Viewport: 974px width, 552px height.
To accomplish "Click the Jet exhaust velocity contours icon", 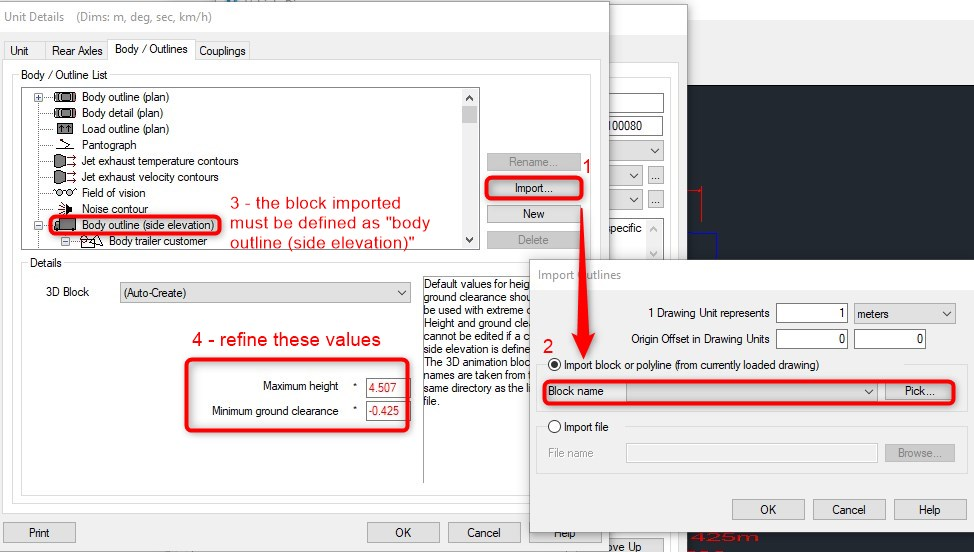I will (65, 177).
